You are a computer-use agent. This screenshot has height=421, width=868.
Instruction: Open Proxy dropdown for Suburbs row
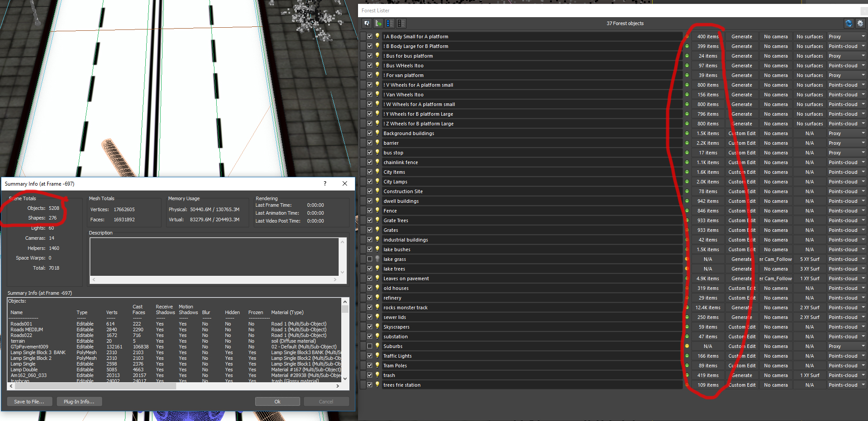846,346
